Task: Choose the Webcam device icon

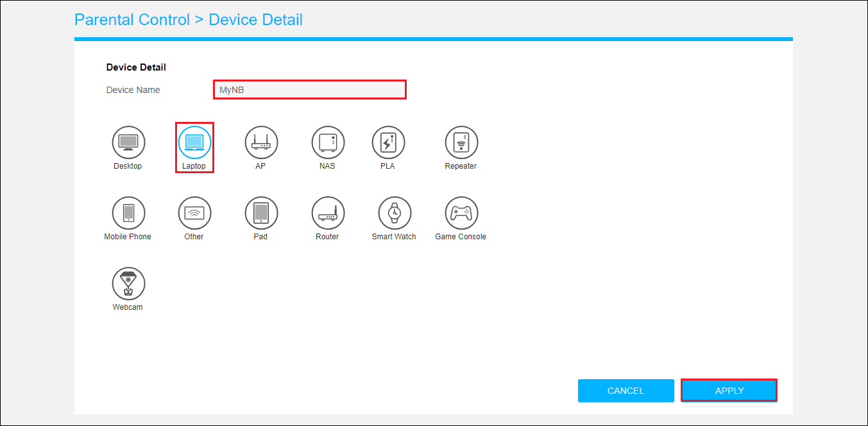Action: point(129,284)
